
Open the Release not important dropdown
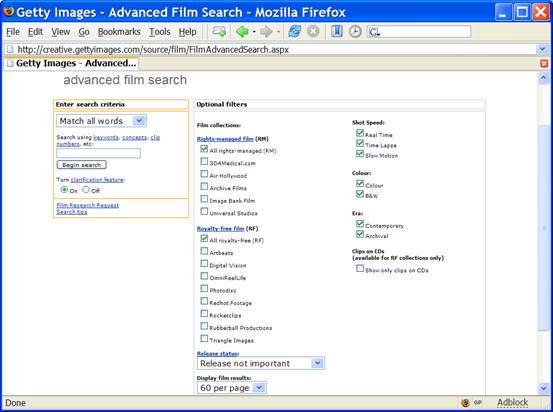[317, 363]
